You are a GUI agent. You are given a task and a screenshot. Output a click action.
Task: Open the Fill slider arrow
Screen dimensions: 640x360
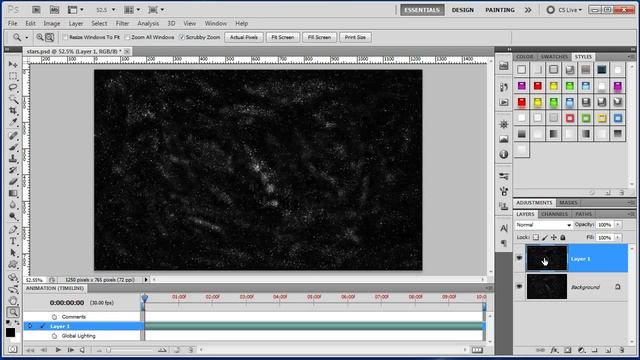[618, 237]
